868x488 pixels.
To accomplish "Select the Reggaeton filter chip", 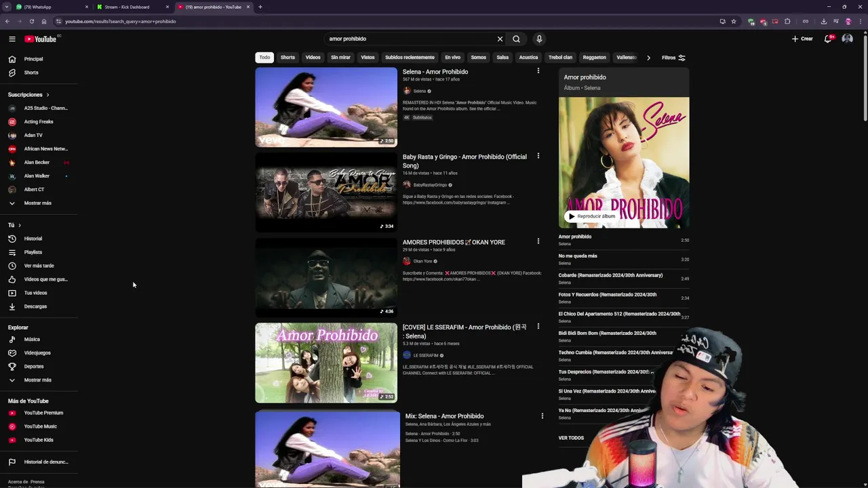I will pyautogui.click(x=594, y=58).
